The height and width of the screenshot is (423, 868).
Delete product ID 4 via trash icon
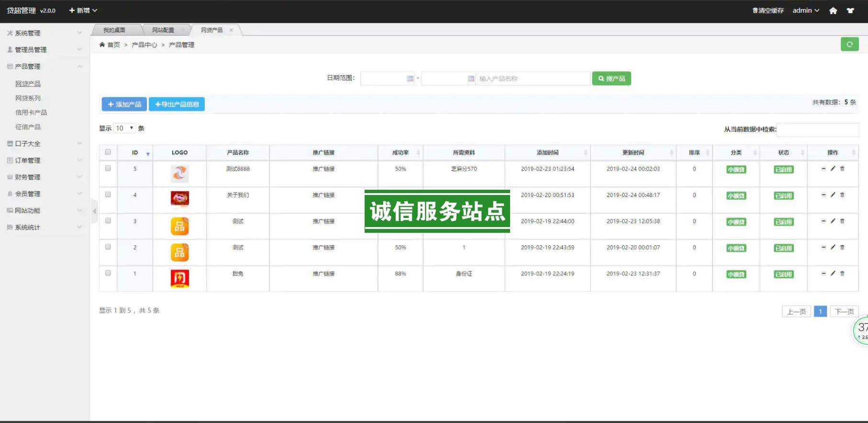point(842,195)
